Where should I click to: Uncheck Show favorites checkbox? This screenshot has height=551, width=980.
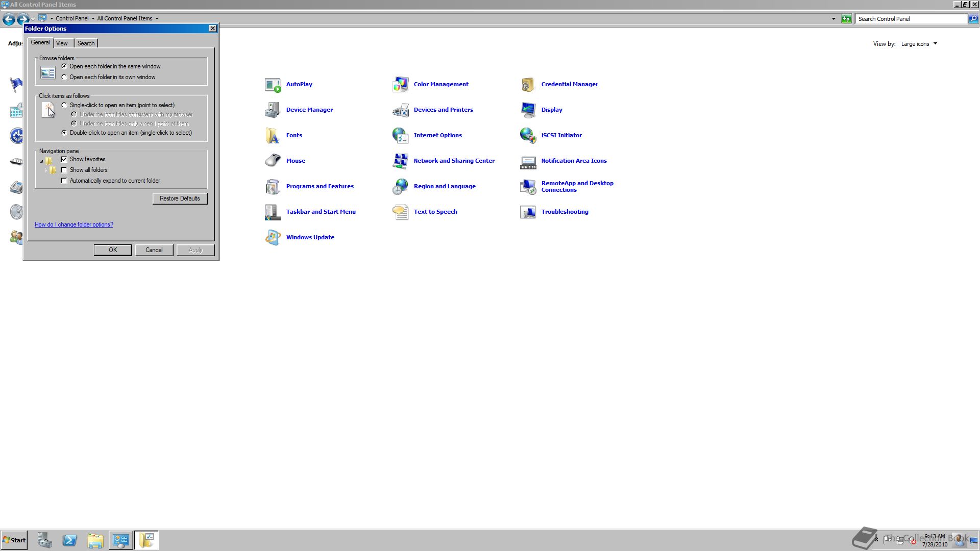click(64, 159)
